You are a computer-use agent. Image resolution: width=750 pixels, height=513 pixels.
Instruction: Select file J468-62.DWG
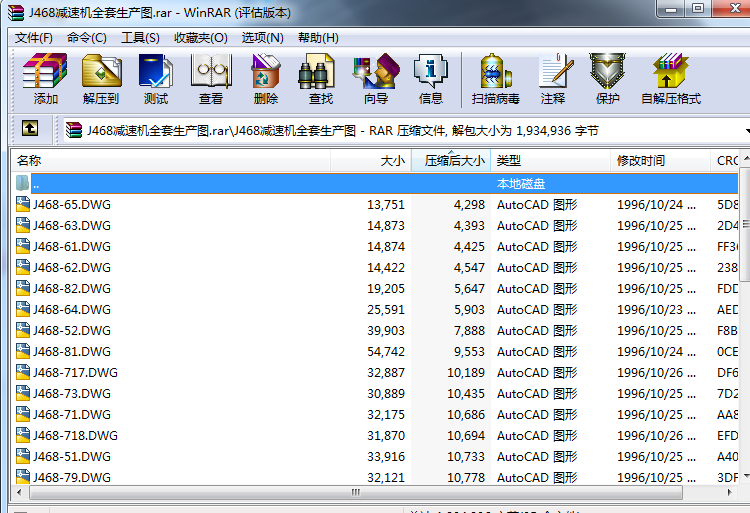coord(72,267)
